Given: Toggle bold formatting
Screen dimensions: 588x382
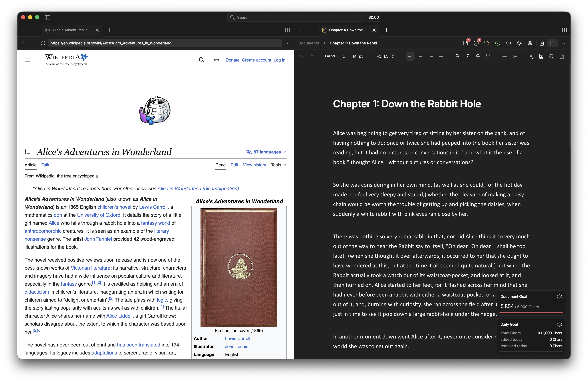Looking at the screenshot, I should coord(457,57).
